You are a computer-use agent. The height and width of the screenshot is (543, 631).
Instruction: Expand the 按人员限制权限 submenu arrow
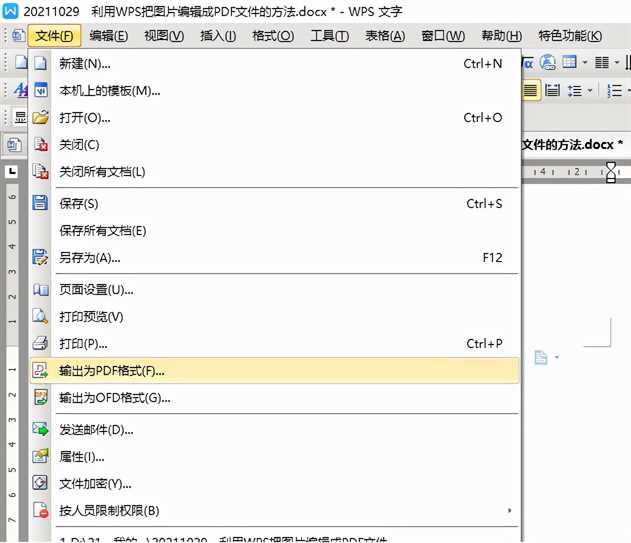coord(511,511)
